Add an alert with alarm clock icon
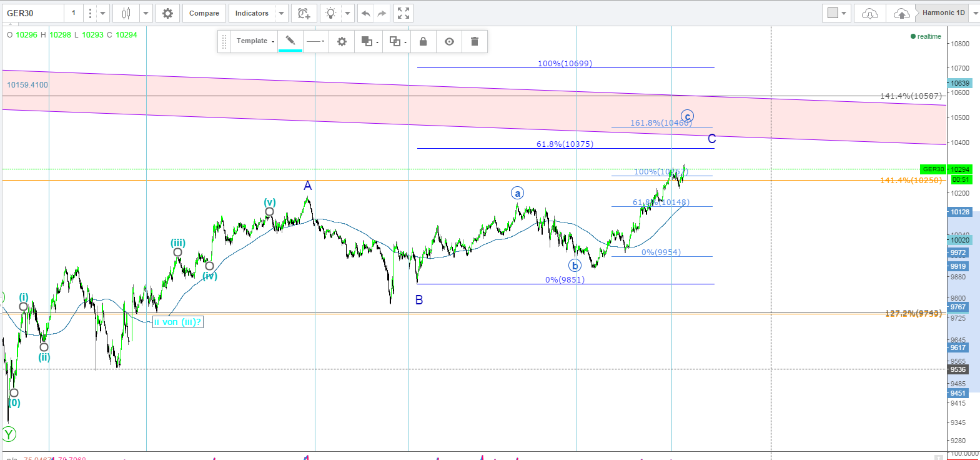Viewport: 980px width, 460px height. 304,13
